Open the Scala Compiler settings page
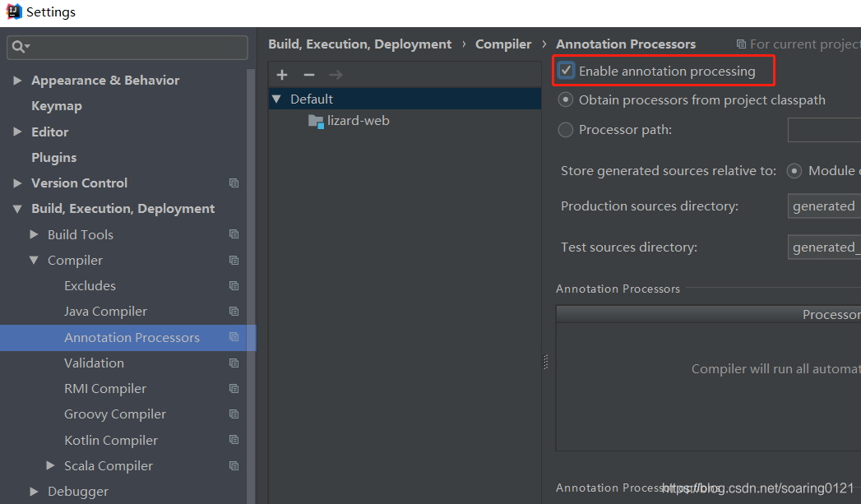 109,465
